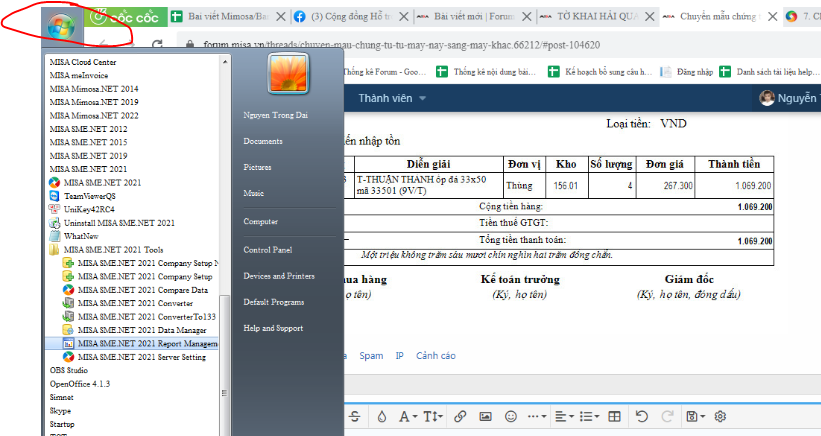
Task: Open the Startup folder in Start menu
Action: (x=62, y=424)
